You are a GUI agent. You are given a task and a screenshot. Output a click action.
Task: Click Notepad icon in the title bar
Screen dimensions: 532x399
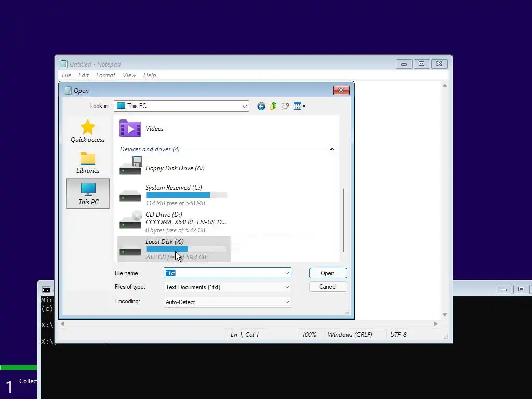click(x=63, y=64)
